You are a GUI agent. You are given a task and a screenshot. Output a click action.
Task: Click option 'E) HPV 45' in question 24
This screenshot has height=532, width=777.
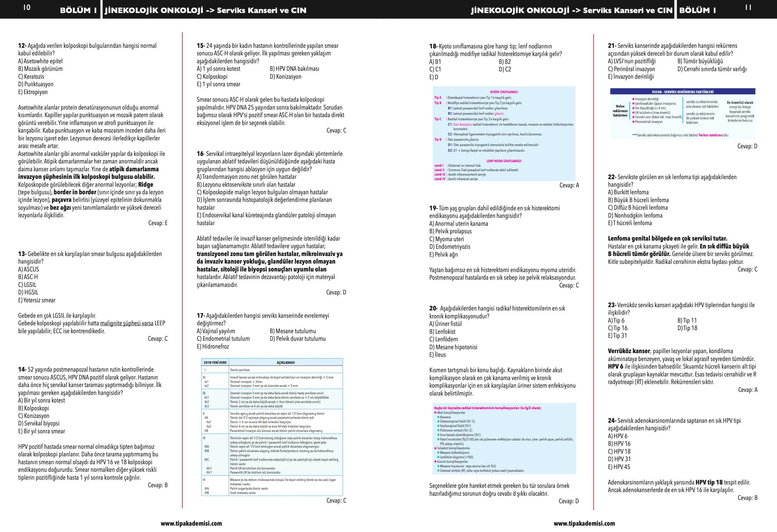tap(619, 467)
